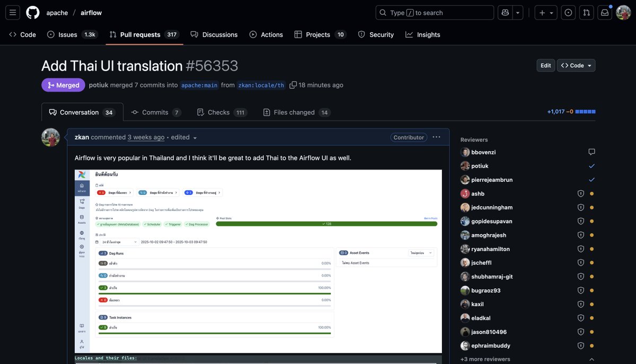Image resolution: width=636 pixels, height=364 pixels.
Task: Open the Checks tab
Action: 219,112
